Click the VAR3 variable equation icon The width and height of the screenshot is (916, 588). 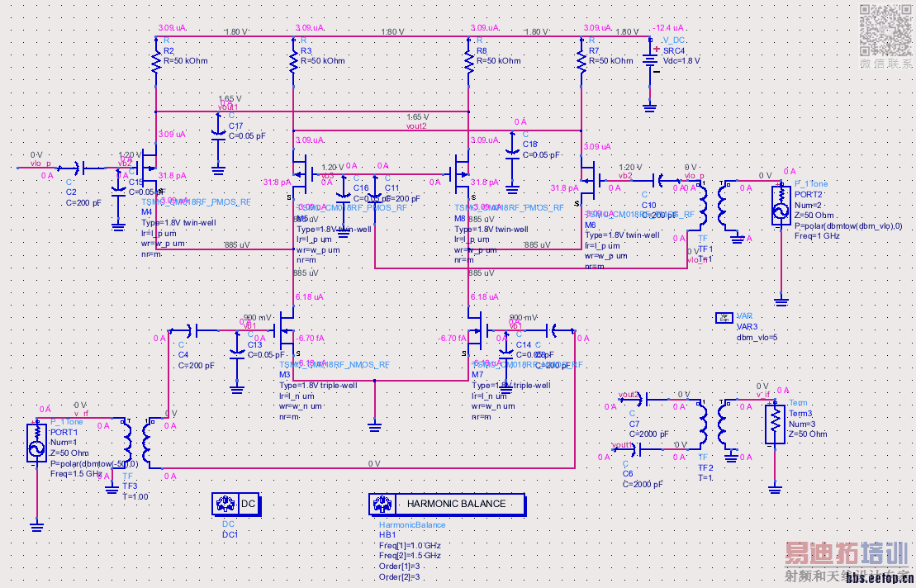(724, 318)
